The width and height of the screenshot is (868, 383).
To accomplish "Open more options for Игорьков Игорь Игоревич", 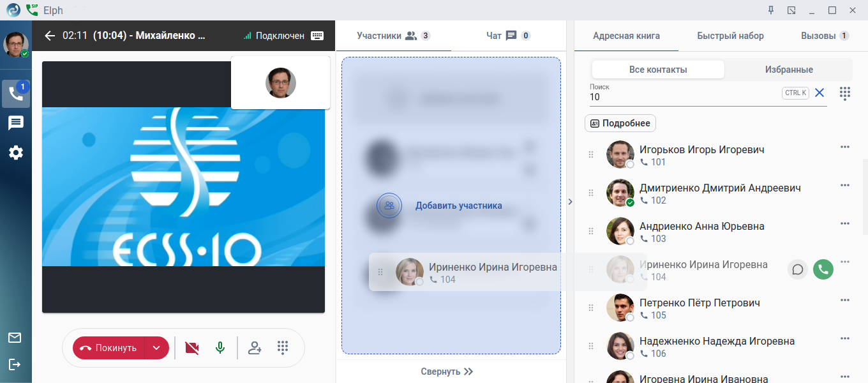I will pyautogui.click(x=845, y=147).
